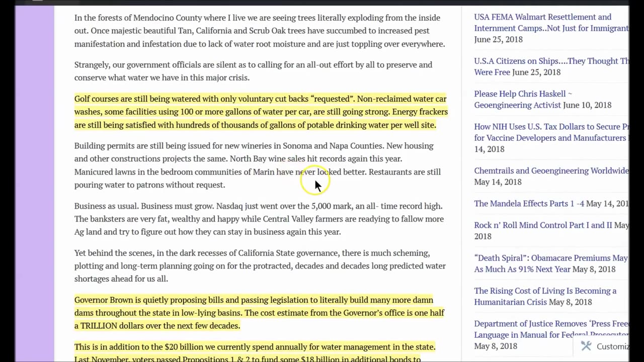Click the sidebar date 'May 8, 2018' under Department of Justice
This screenshot has height=362, width=644.
496,346
